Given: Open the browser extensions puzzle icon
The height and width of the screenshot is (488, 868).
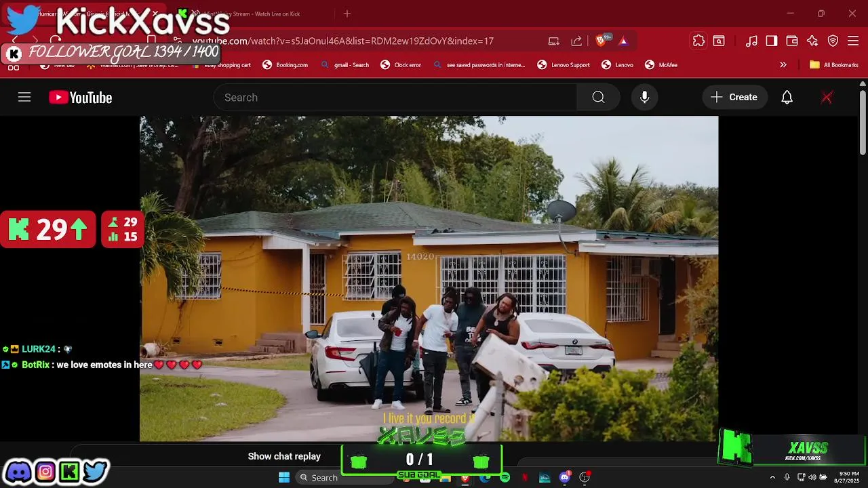Looking at the screenshot, I should (698, 41).
